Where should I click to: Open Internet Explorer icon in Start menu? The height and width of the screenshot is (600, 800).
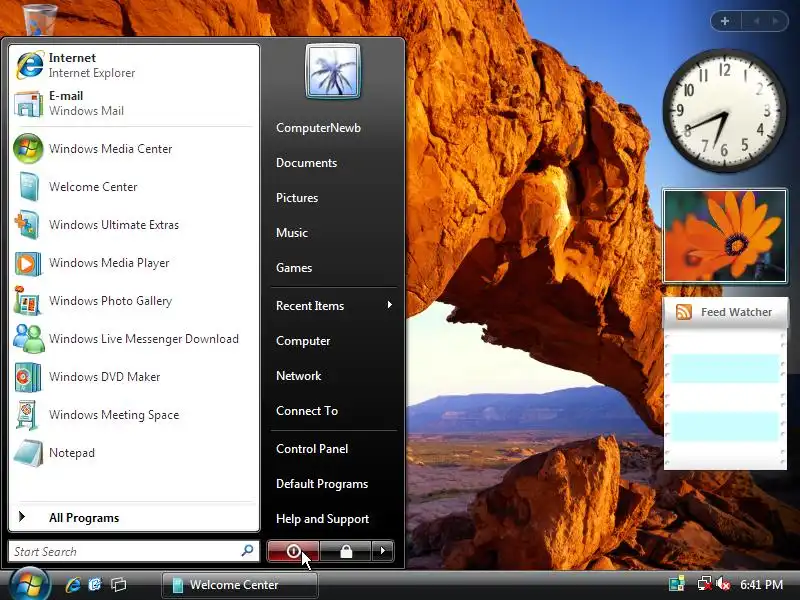pyautogui.click(x=30, y=65)
